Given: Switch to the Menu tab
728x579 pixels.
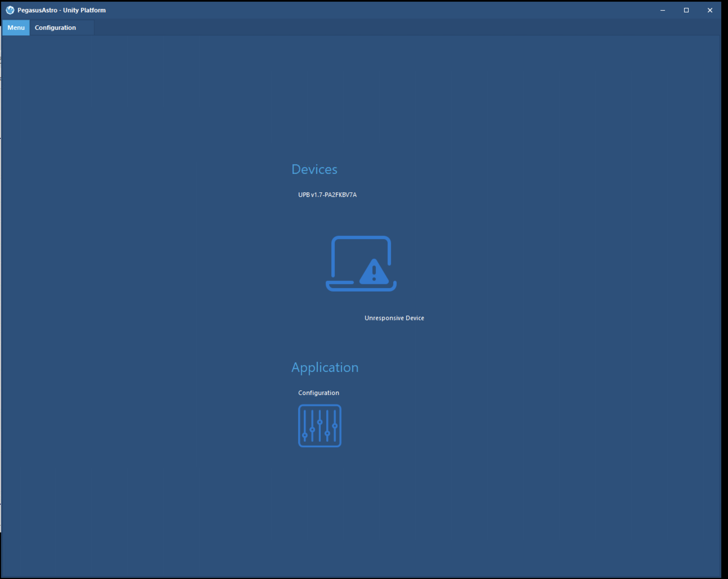Looking at the screenshot, I should point(16,28).
